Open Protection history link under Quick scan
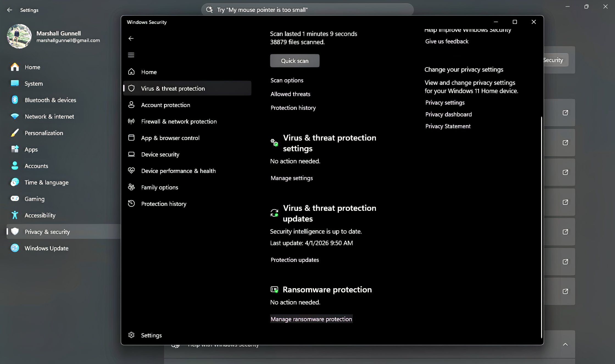 [293, 108]
